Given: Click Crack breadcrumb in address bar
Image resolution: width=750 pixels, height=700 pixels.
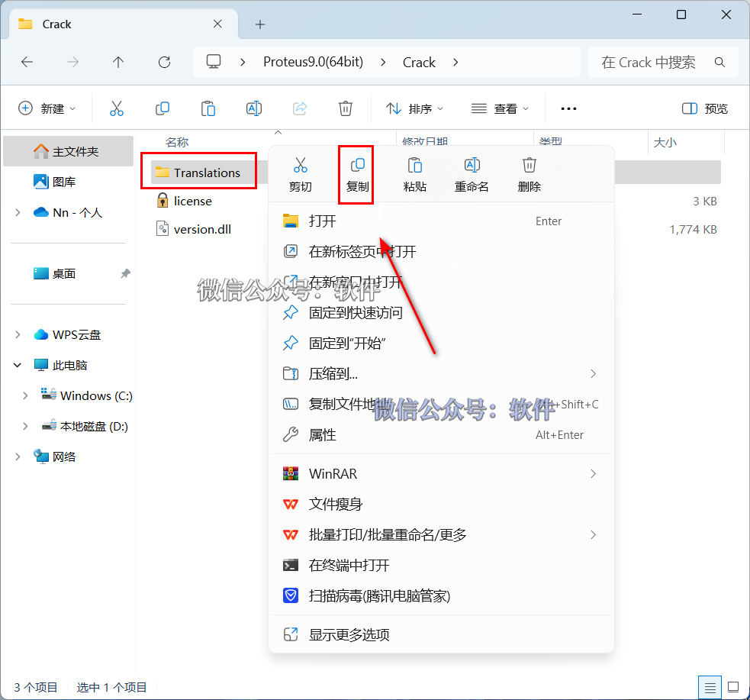Looking at the screenshot, I should (x=419, y=62).
